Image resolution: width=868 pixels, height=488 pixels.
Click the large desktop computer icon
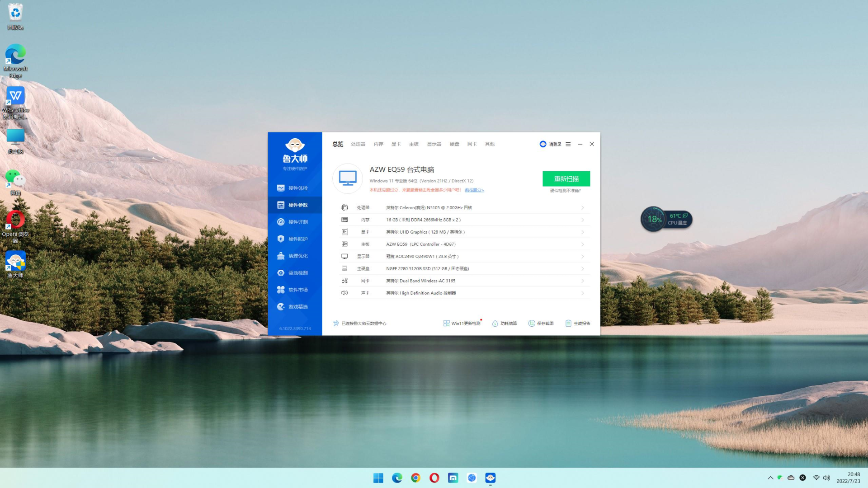(x=348, y=178)
